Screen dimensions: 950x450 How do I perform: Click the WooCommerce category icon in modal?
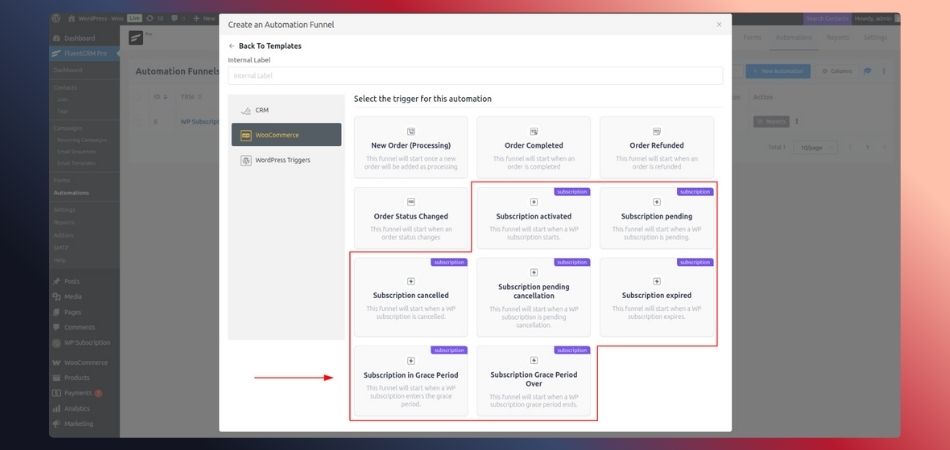tap(245, 136)
